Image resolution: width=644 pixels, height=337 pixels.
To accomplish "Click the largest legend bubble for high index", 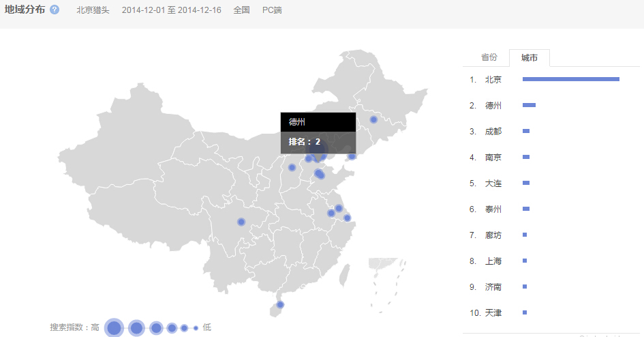I will pyautogui.click(x=114, y=328).
